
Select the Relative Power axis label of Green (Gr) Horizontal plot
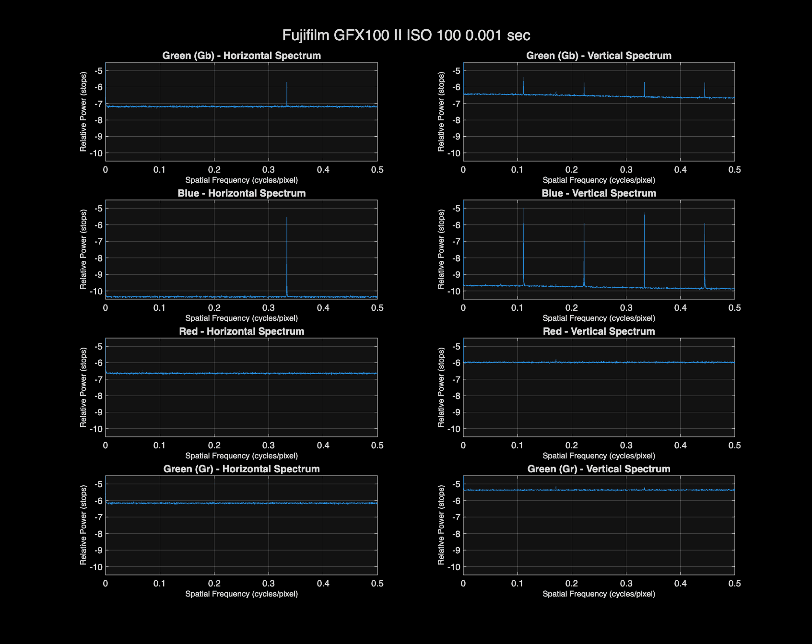point(83,525)
